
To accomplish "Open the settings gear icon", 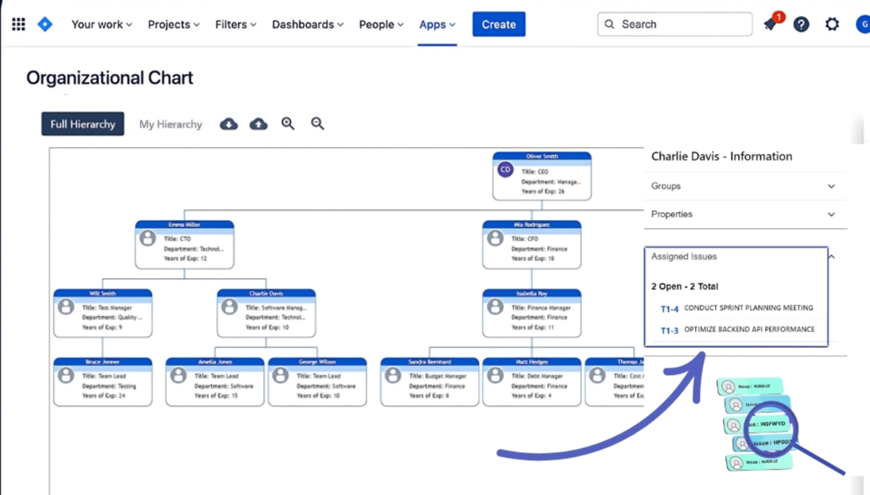I will click(x=832, y=24).
